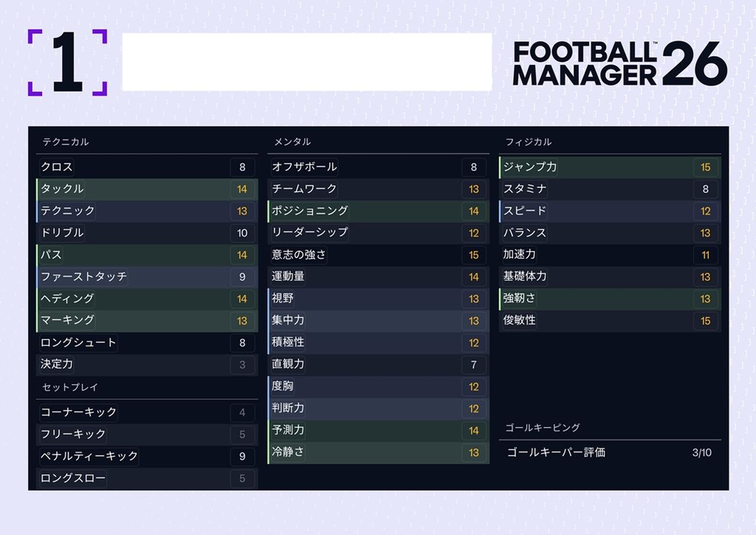Click the コーナーキック value of 4
Viewport: 756px width, 535px height.
click(242, 413)
